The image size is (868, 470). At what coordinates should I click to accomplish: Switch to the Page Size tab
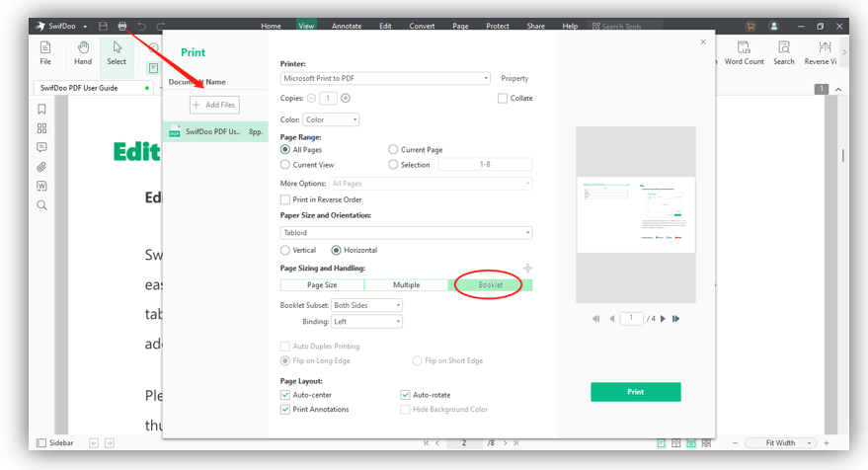coord(322,285)
